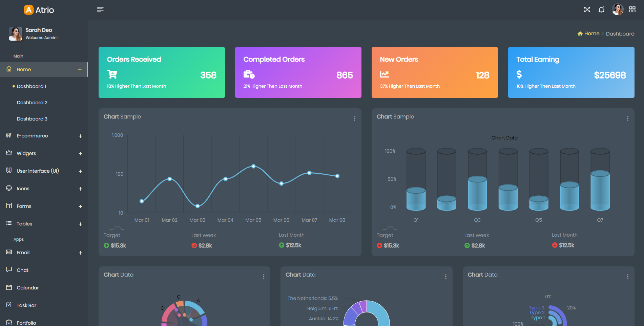Click the chart icon on New Orders card
This screenshot has height=326, width=644.
(385, 74)
